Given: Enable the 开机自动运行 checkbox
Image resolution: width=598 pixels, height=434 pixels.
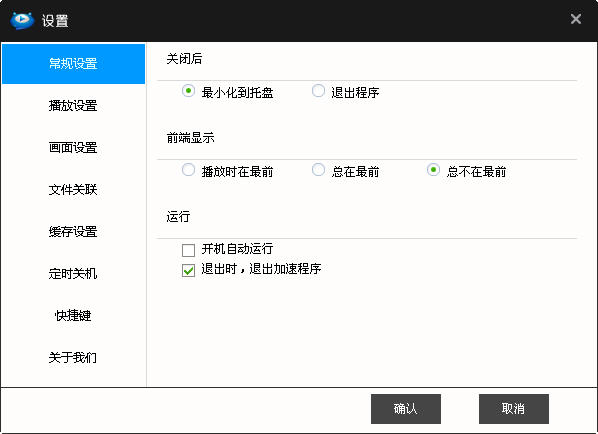Looking at the screenshot, I should pos(188,250).
